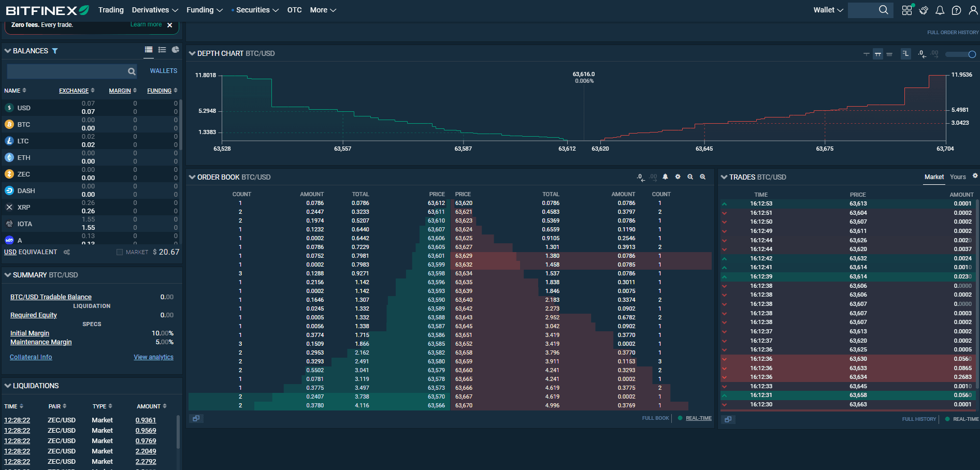Image resolution: width=980 pixels, height=470 pixels.
Task: Sort balances by FUNDING column
Action: tap(162, 91)
